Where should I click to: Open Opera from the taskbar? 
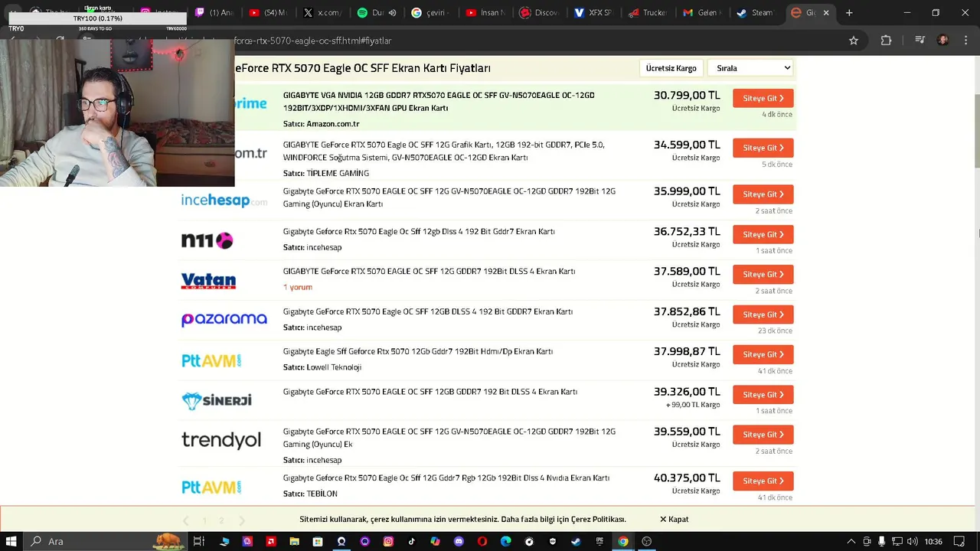(482, 541)
